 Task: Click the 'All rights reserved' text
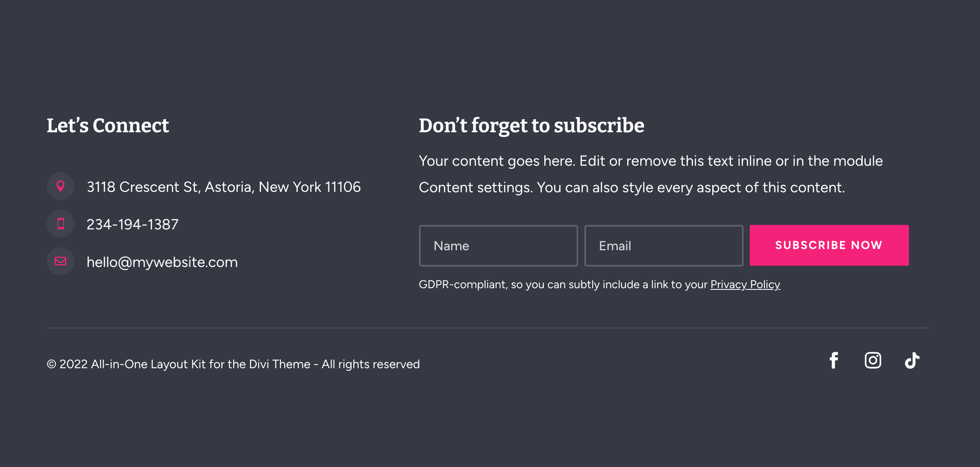[371, 364]
